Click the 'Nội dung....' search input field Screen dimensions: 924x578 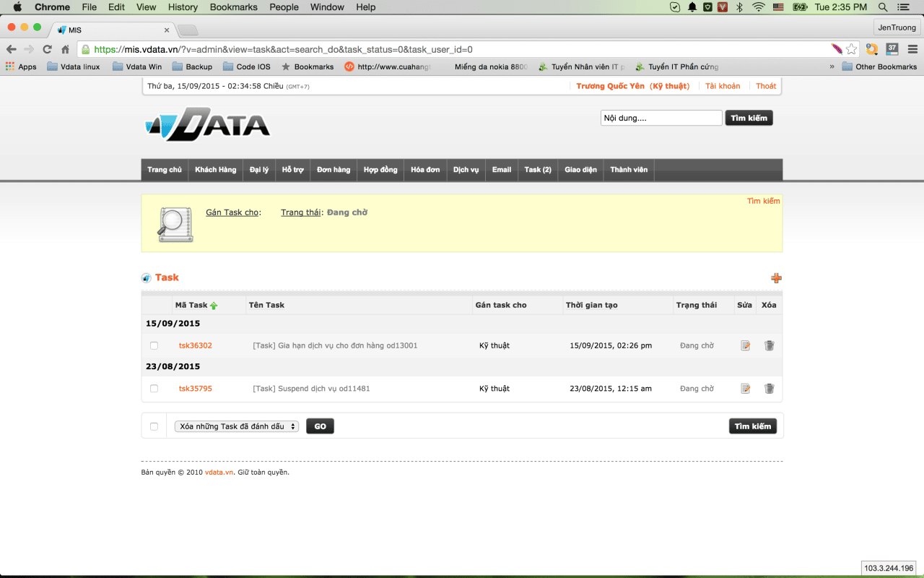click(x=661, y=118)
